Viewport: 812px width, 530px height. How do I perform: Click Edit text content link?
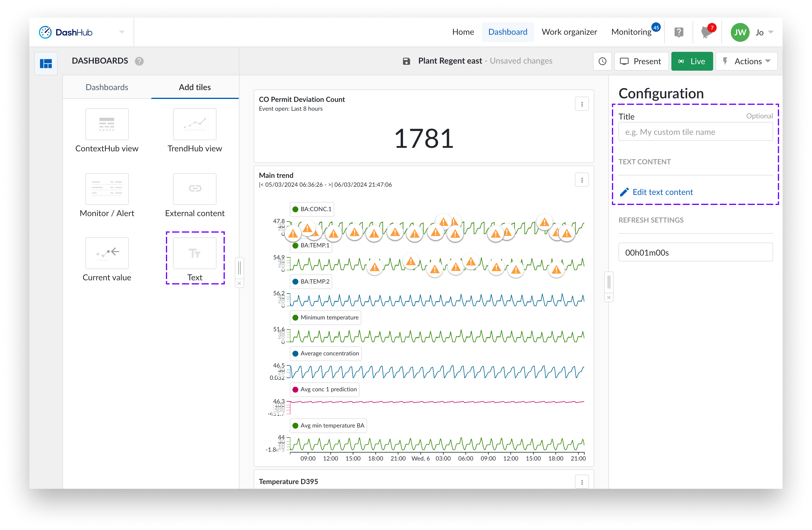663,192
